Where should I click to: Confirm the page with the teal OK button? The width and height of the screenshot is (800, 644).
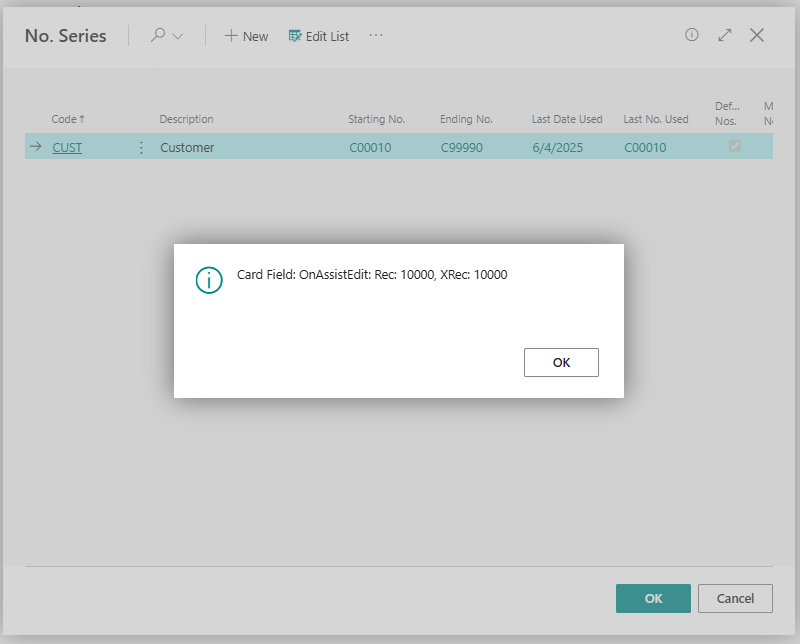click(653, 598)
